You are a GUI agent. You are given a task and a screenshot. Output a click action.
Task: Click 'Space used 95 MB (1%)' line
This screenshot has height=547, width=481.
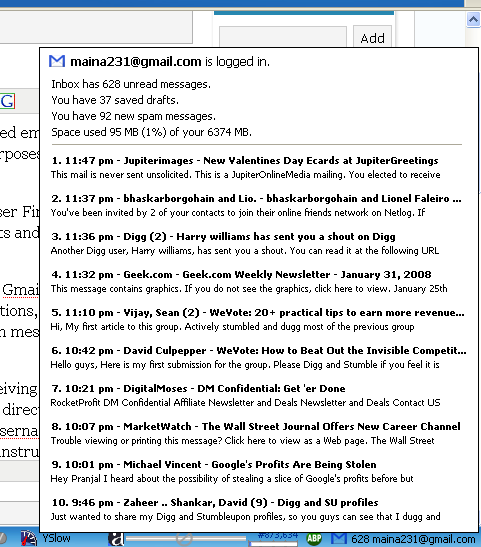pos(151,132)
